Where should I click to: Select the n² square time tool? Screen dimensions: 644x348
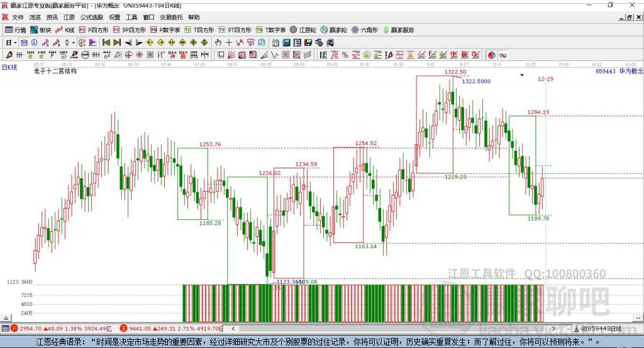107,55
